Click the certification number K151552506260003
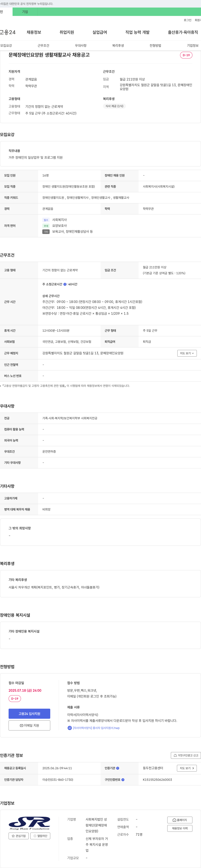Screen dimensions: 201x868 pos(157,780)
